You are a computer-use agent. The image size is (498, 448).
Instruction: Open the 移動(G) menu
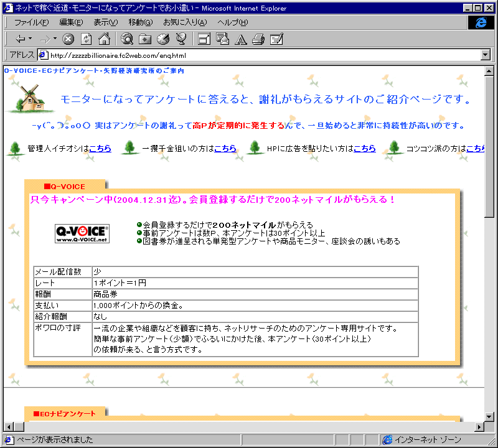141,22
